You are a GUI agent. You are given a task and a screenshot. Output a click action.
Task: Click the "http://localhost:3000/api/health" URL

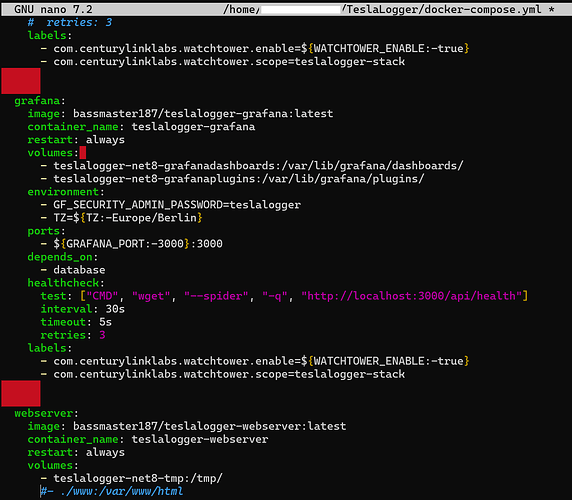coord(411,296)
